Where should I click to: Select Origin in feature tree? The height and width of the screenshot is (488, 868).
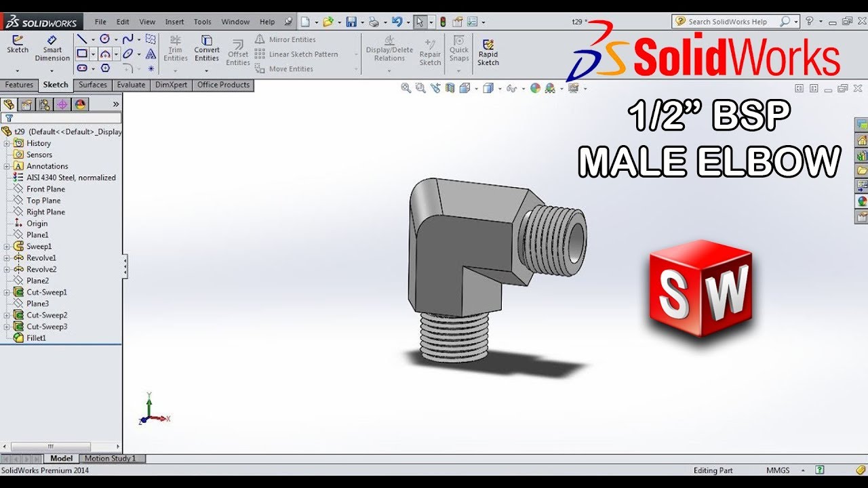coord(37,224)
